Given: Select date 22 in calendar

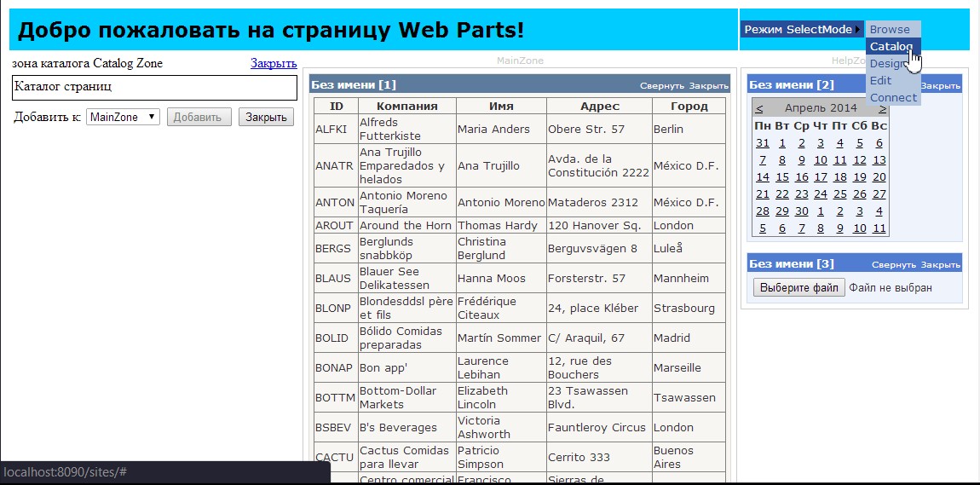Looking at the screenshot, I should pyautogui.click(x=782, y=193).
